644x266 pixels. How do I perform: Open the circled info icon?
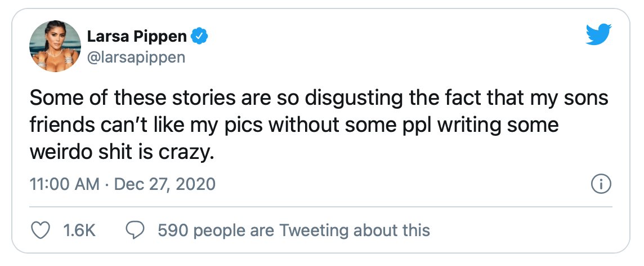[x=601, y=184]
